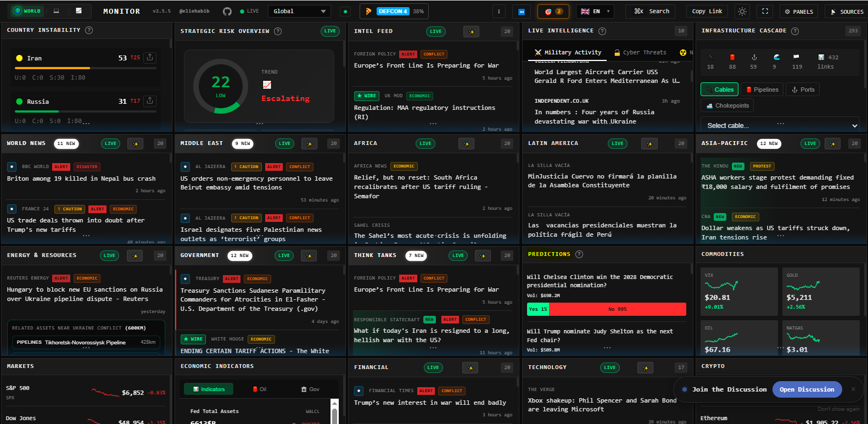Expand the EN language selector
The image size is (868, 424).
click(595, 12)
